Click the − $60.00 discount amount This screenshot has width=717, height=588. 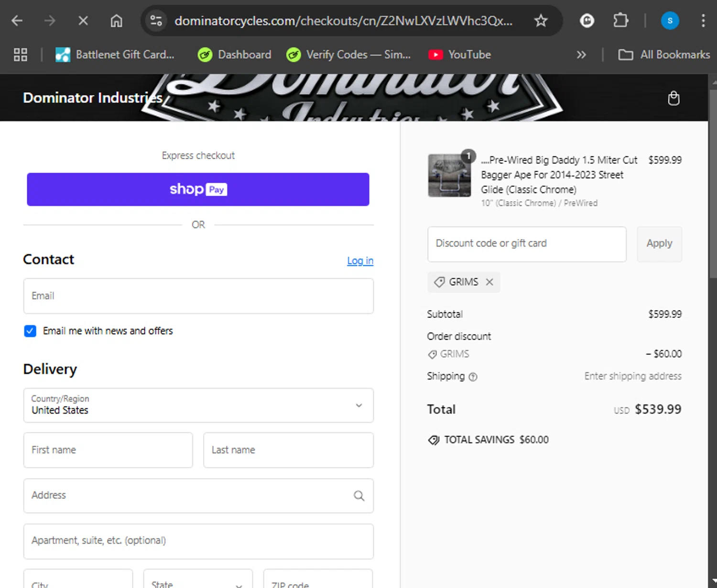(x=663, y=354)
